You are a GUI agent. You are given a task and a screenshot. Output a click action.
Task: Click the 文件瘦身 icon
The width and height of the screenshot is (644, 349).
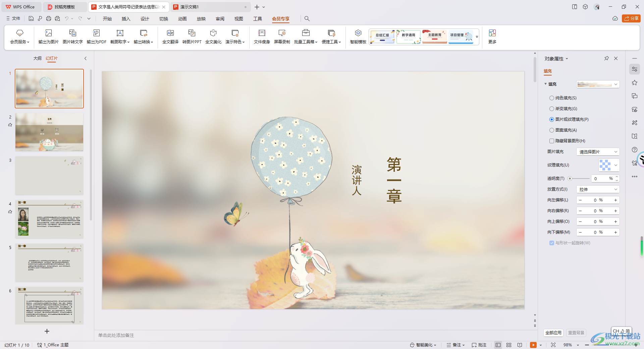[262, 36]
